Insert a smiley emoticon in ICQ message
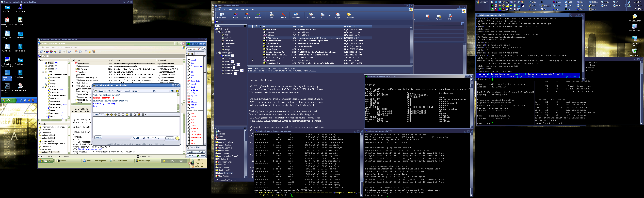 112,115
